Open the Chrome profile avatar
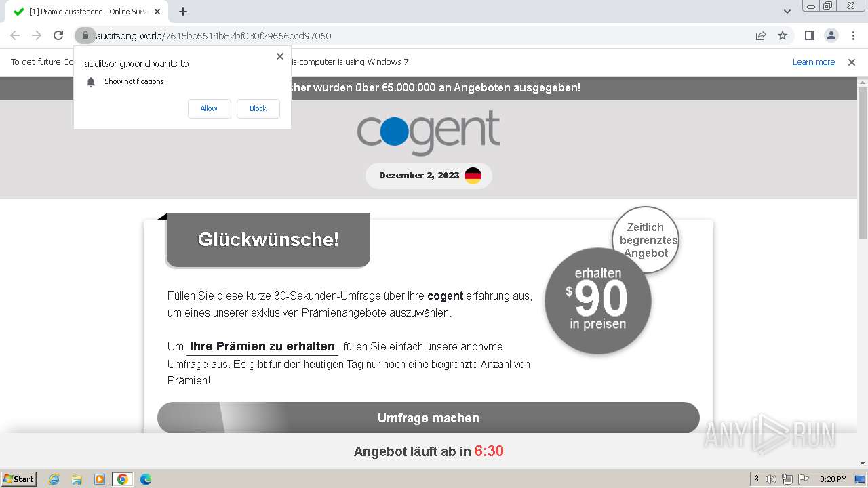The height and width of the screenshot is (488, 868). coord(831,35)
